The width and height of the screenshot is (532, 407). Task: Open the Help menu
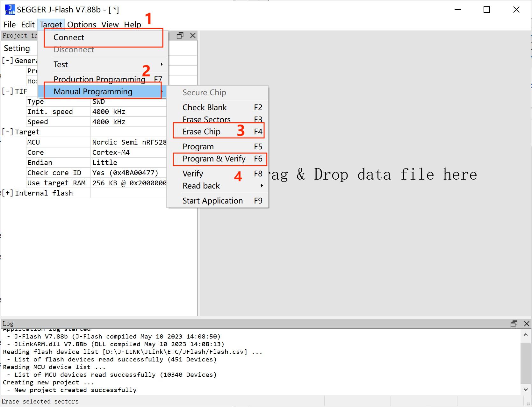click(x=133, y=25)
